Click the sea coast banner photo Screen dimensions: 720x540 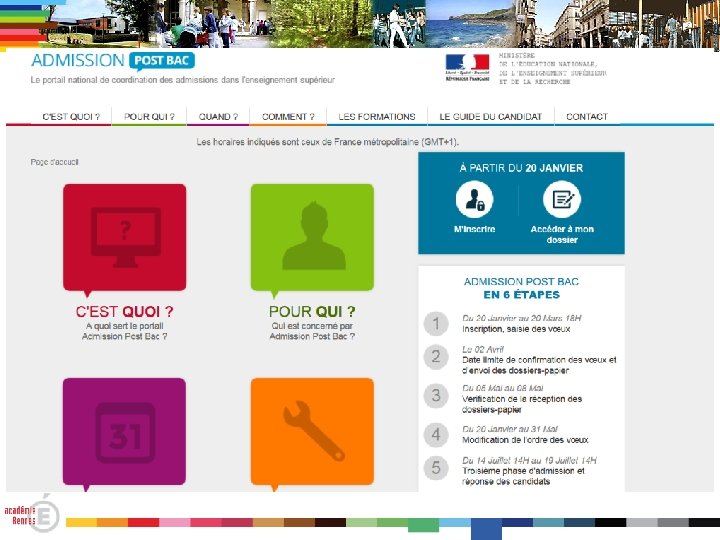(x=469, y=24)
